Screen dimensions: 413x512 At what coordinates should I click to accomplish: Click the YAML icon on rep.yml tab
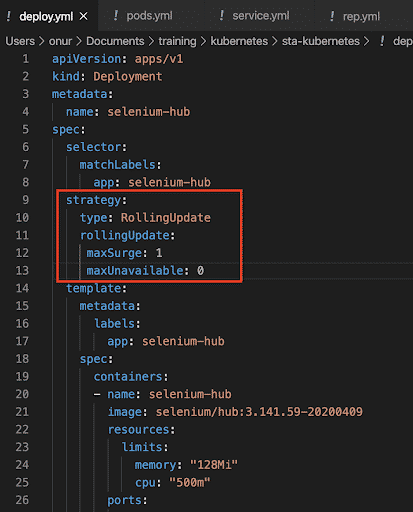(332, 16)
